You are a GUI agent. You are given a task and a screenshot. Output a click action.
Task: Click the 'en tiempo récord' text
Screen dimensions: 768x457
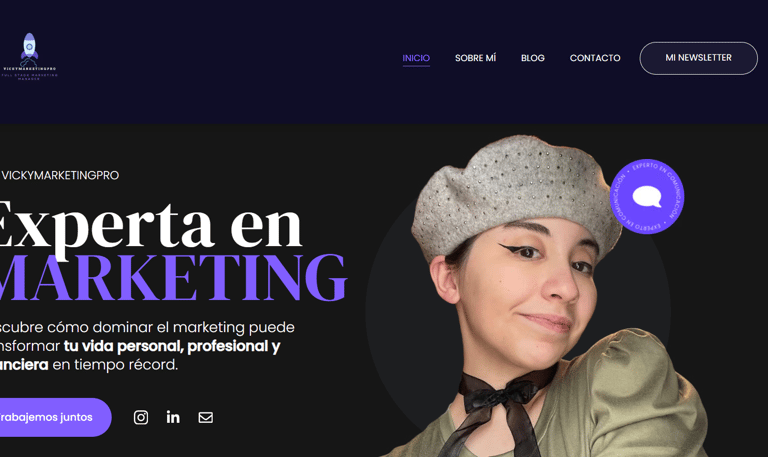115,365
